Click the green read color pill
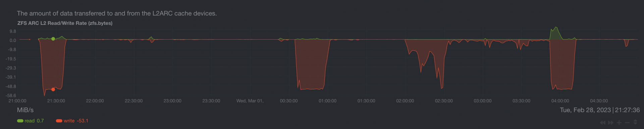644x129 pixels. pos(20,121)
